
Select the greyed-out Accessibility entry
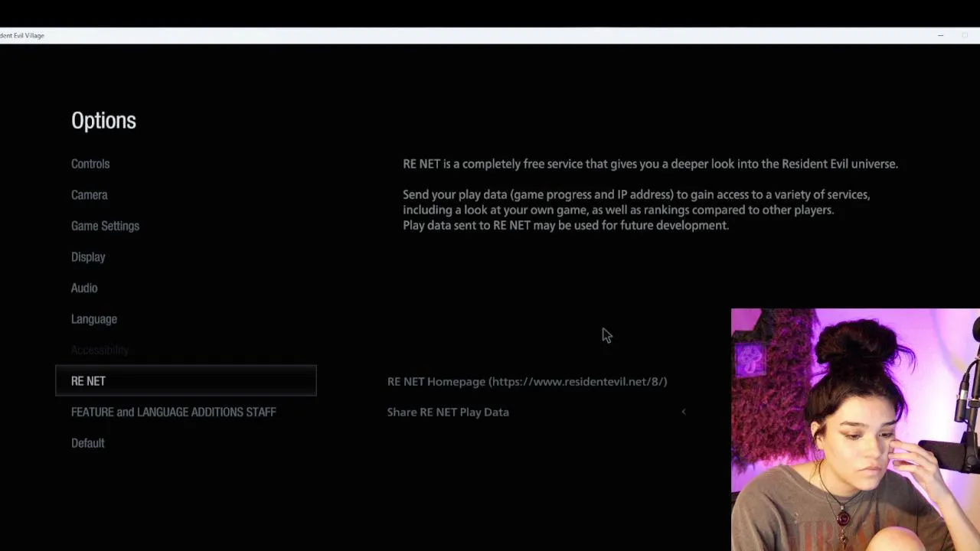(x=100, y=350)
